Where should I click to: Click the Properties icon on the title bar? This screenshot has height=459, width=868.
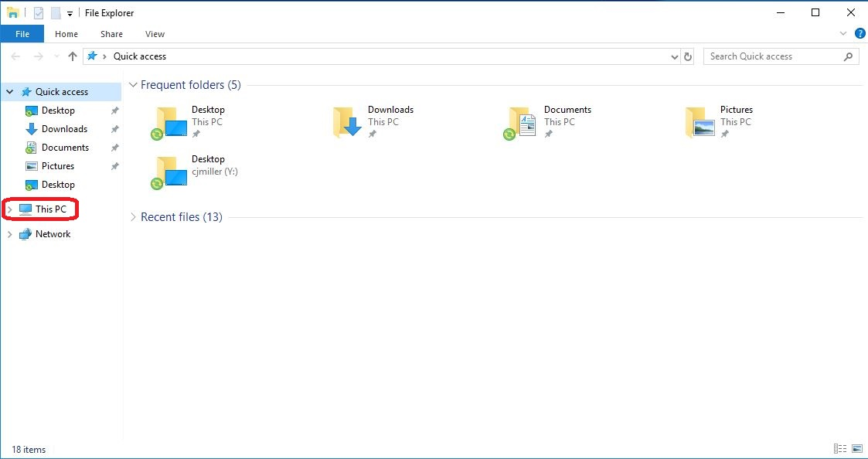(x=38, y=12)
